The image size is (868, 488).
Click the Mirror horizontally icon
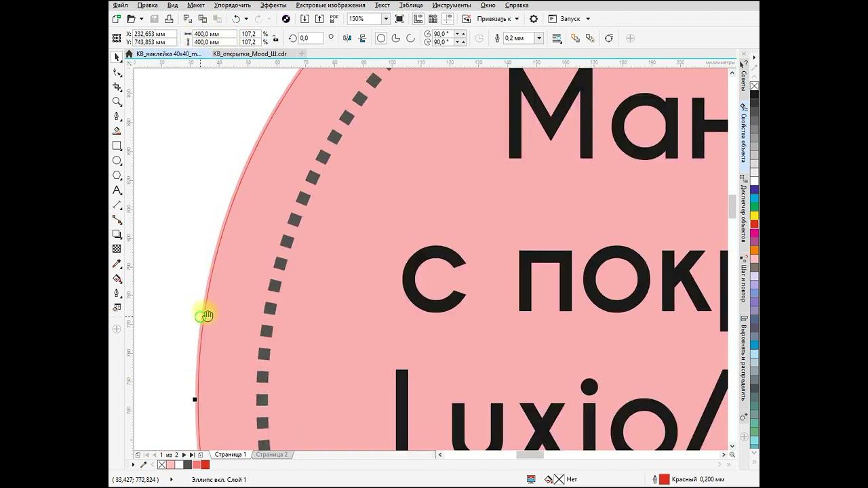[x=348, y=39]
